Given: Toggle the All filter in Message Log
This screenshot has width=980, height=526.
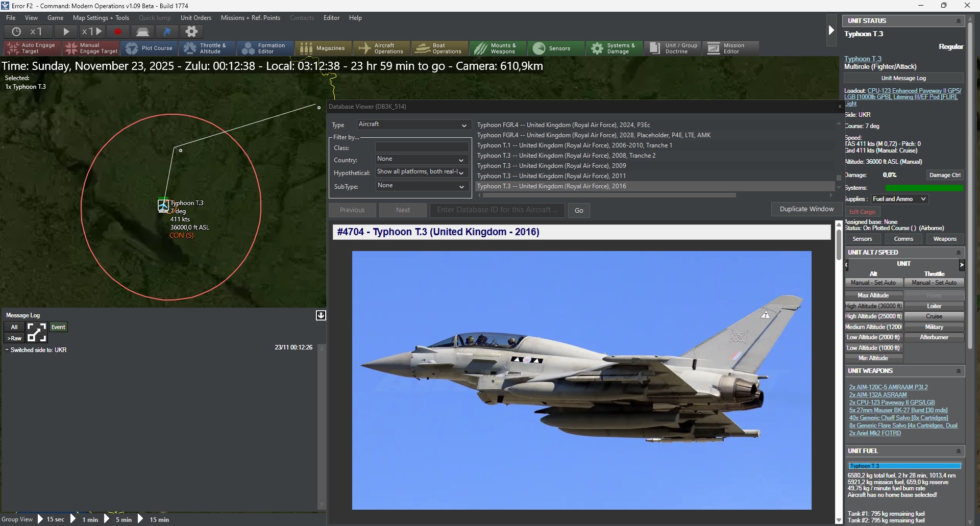Looking at the screenshot, I should coord(14,327).
